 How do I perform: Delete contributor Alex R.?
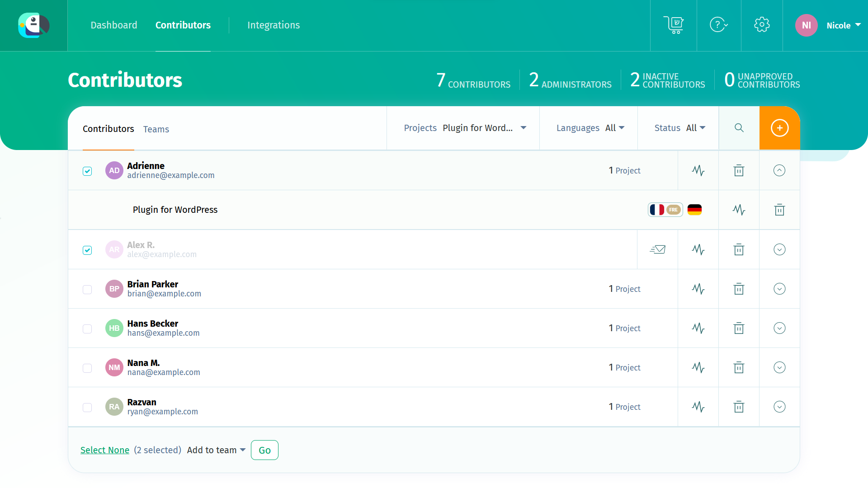click(739, 249)
